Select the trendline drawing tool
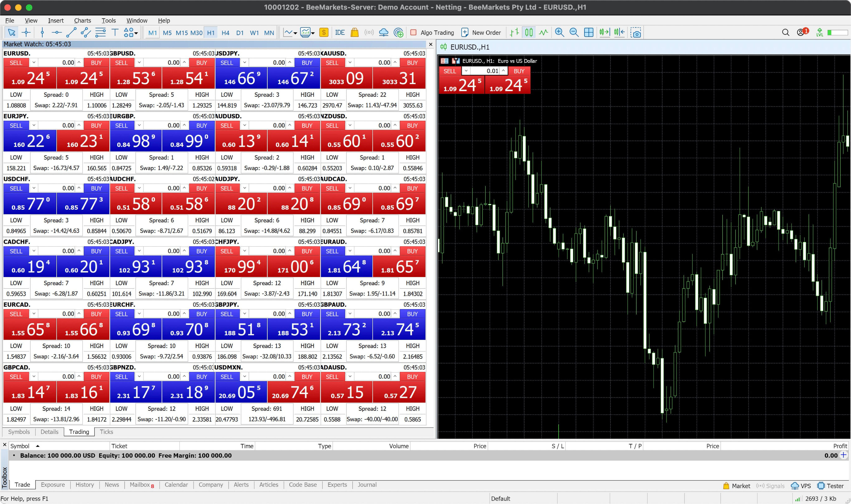 point(71,33)
